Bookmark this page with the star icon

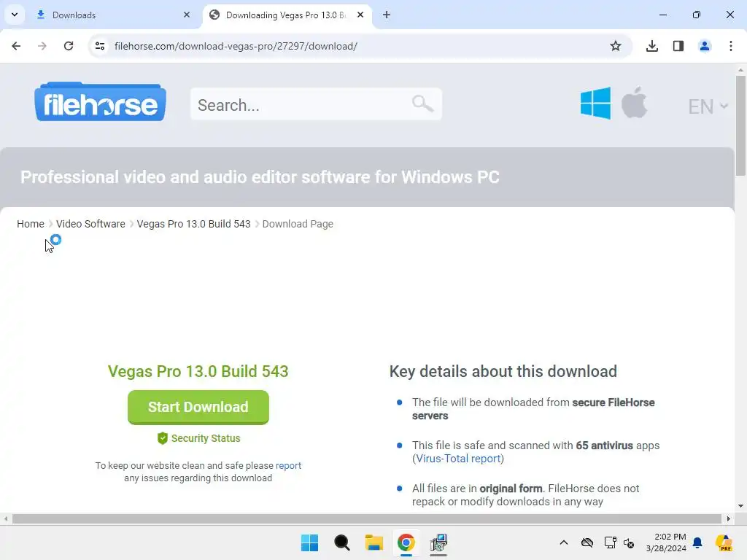(615, 46)
